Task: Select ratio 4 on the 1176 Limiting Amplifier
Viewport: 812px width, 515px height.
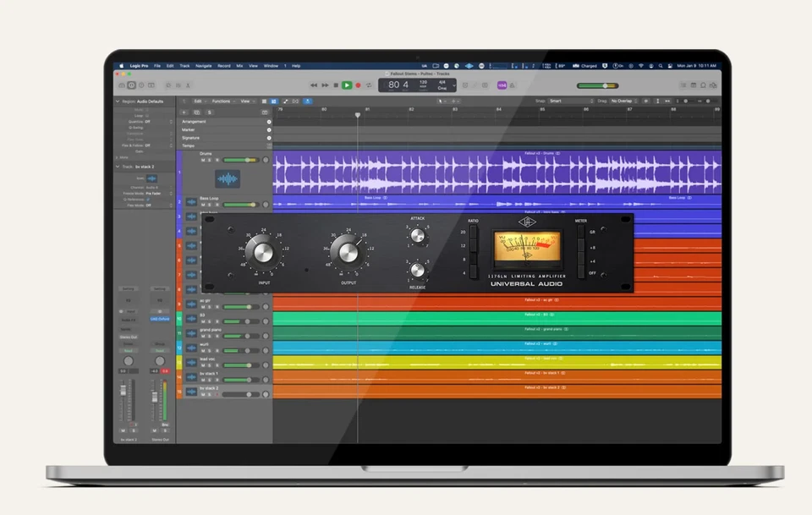Action: tap(474, 272)
